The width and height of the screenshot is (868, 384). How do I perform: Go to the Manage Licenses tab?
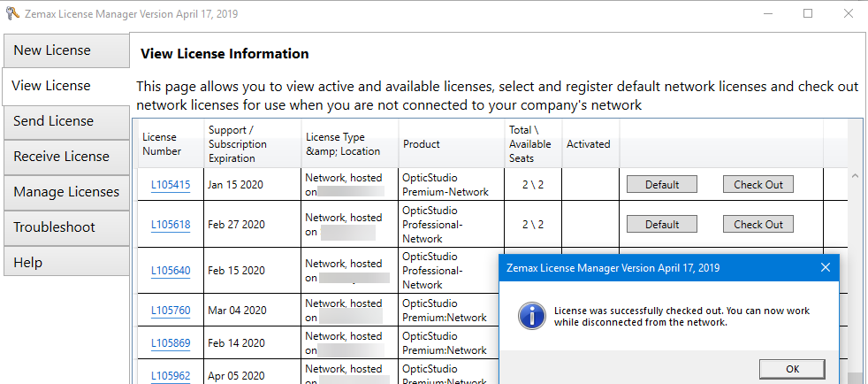[x=66, y=192]
